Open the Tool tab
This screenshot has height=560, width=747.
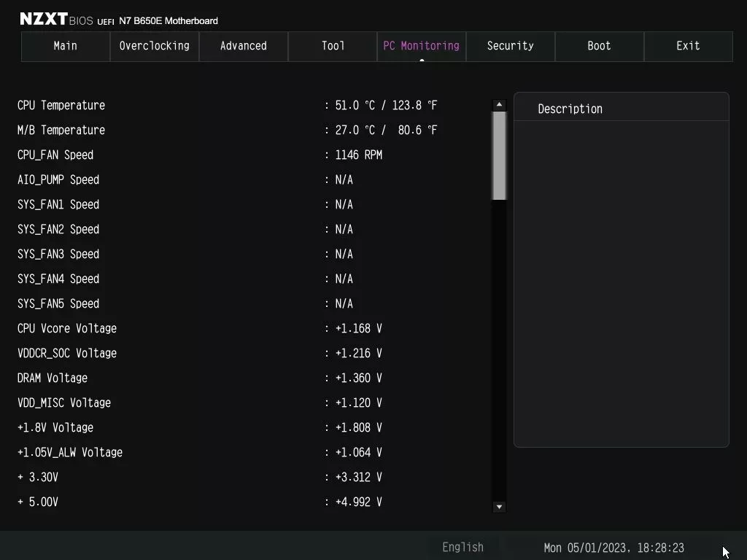332,46
